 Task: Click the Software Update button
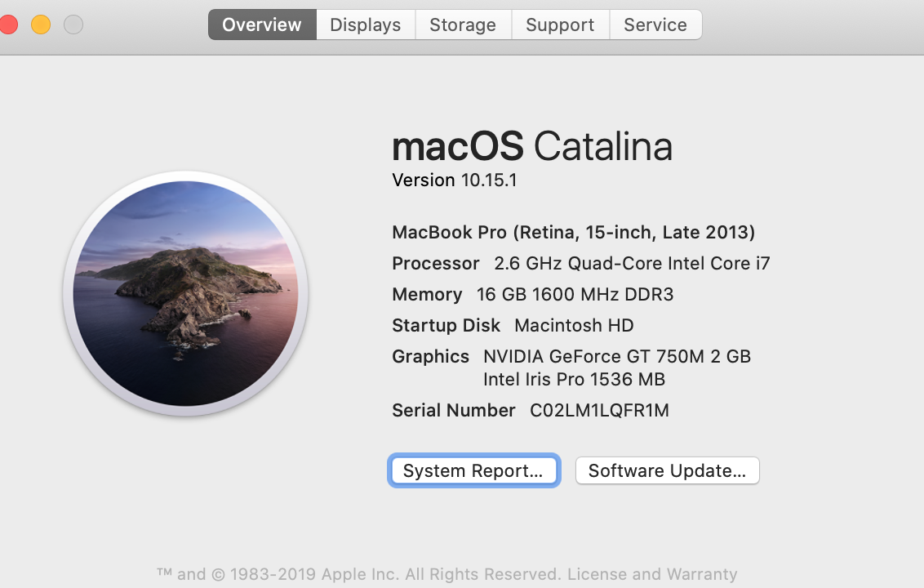667,470
